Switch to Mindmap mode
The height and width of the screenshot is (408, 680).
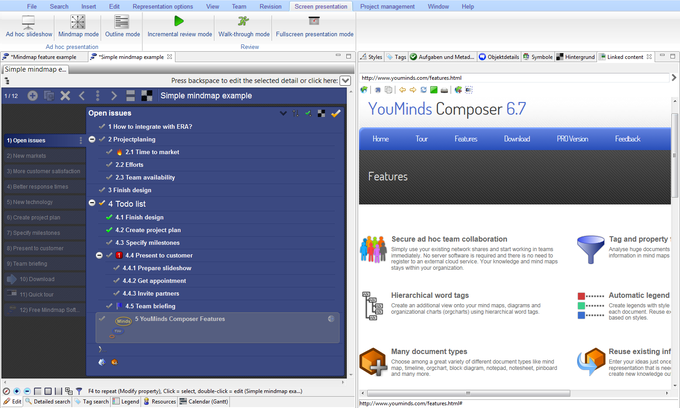pos(78,26)
